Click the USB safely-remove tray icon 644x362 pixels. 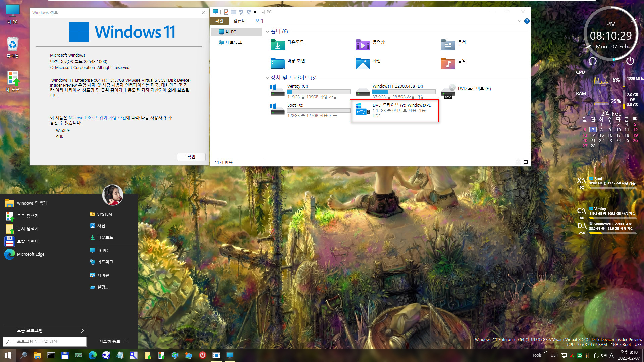(x=596, y=355)
